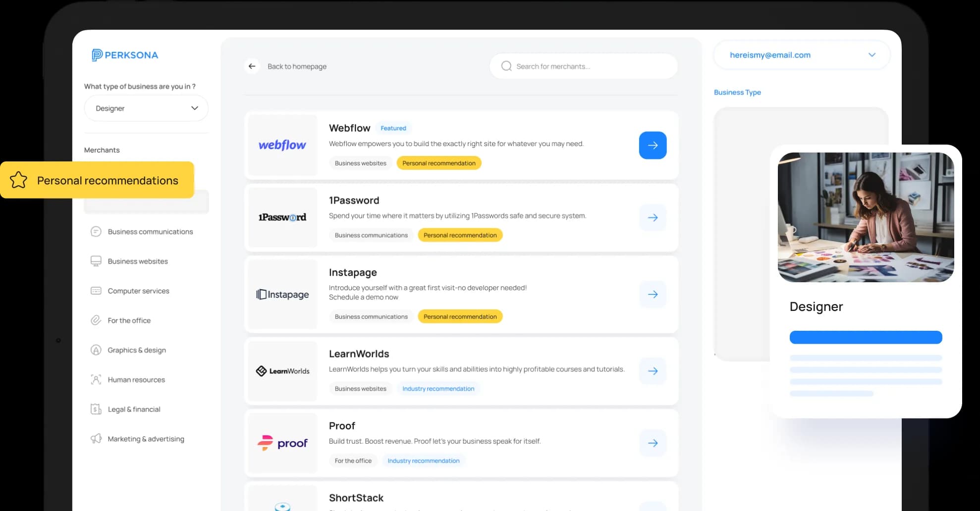Select Business communications category
This screenshot has height=511, width=980.
click(x=150, y=232)
